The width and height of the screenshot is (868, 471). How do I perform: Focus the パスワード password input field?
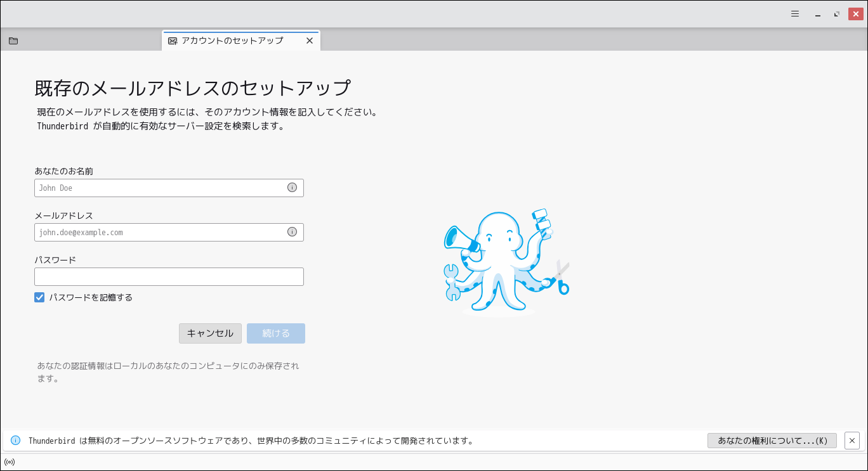coord(169,276)
